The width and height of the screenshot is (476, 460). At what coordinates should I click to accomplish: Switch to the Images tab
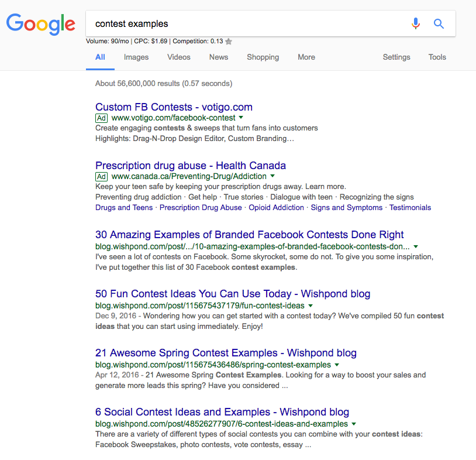coord(136,57)
